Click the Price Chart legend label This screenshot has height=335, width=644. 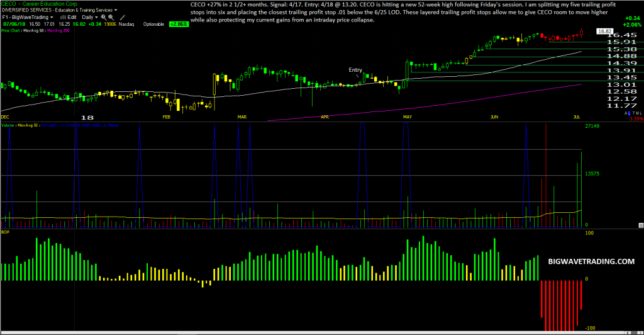(10, 30)
